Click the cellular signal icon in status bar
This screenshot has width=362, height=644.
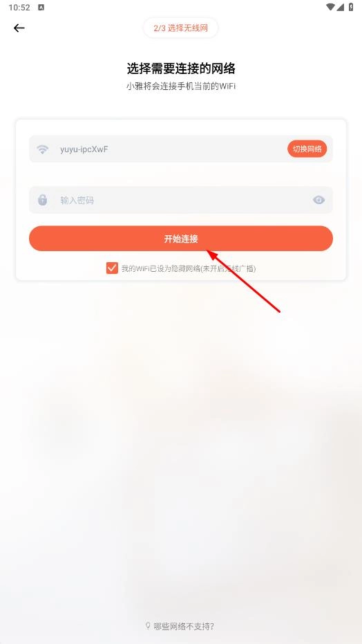[x=341, y=7]
